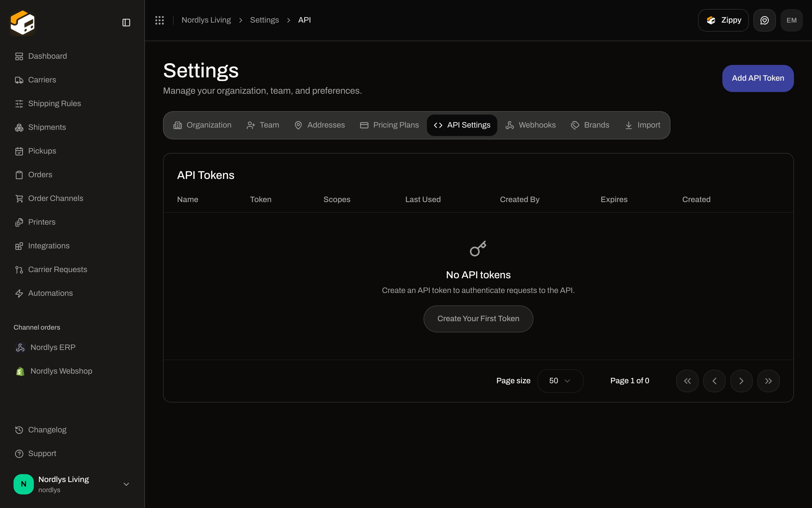Switch to the Brands tab
The image size is (812, 508).
(x=590, y=125)
